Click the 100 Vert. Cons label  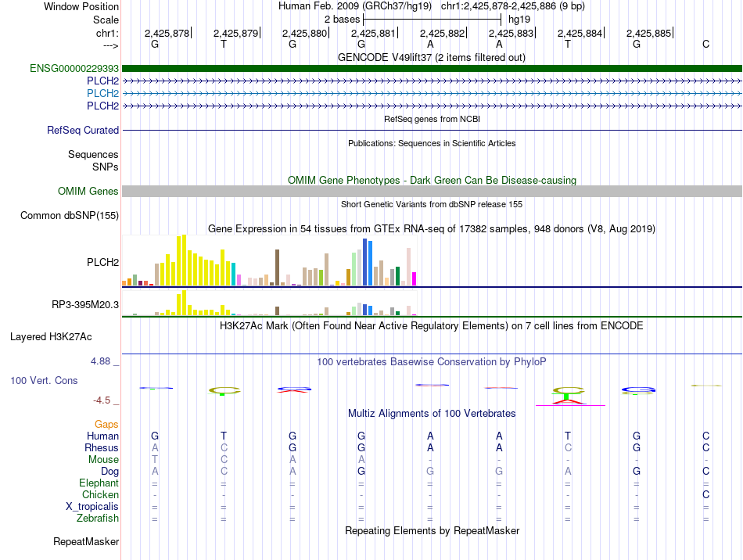pyautogui.click(x=44, y=381)
